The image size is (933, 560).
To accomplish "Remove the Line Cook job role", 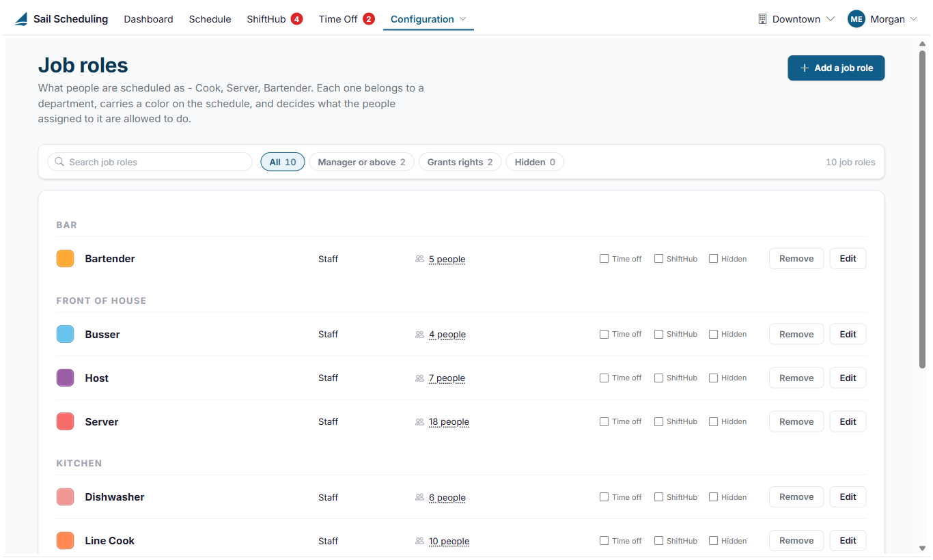I will pyautogui.click(x=796, y=542).
